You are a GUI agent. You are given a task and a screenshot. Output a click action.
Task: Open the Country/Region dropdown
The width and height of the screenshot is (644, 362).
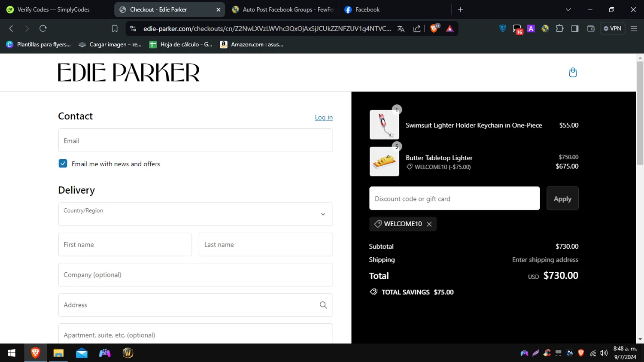click(x=195, y=214)
